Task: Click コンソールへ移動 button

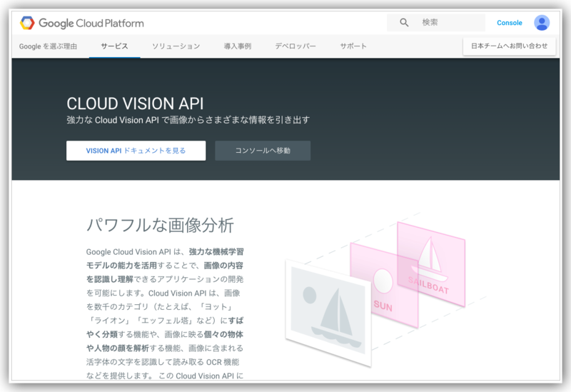Action: point(263,151)
